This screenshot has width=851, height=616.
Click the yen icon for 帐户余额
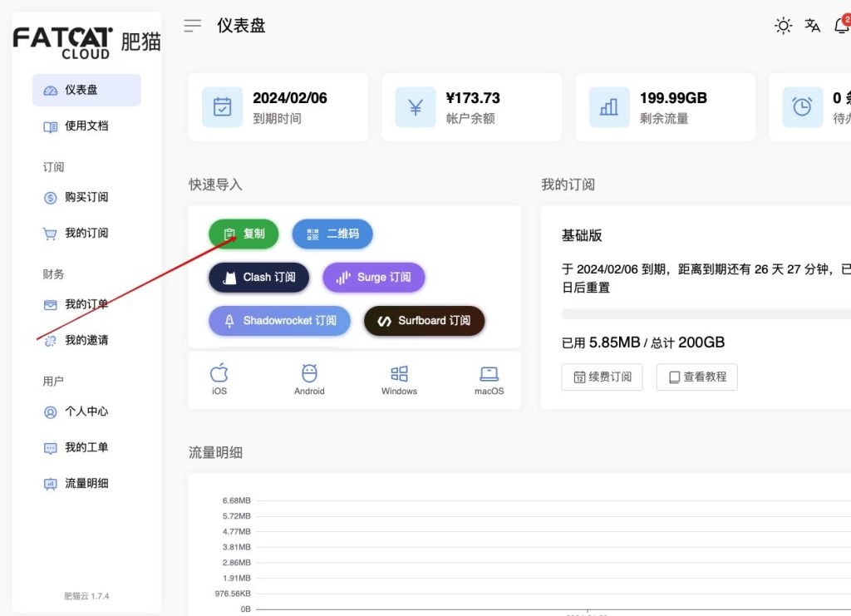[416, 107]
